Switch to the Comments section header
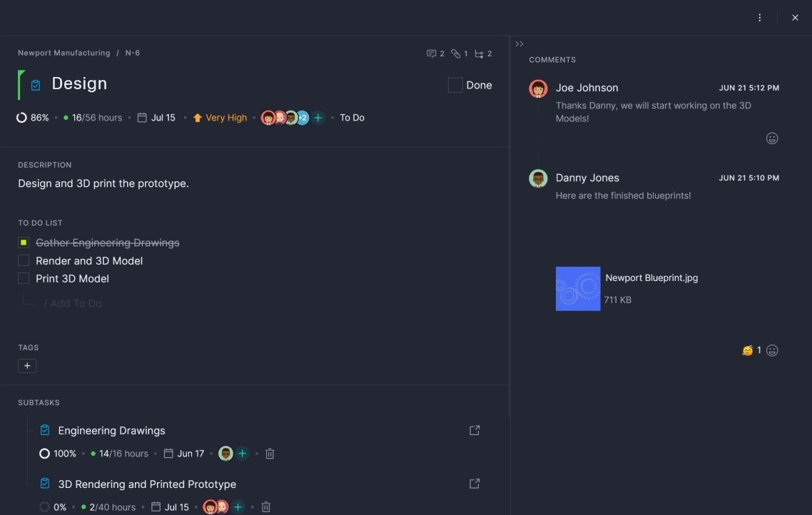 (553, 59)
